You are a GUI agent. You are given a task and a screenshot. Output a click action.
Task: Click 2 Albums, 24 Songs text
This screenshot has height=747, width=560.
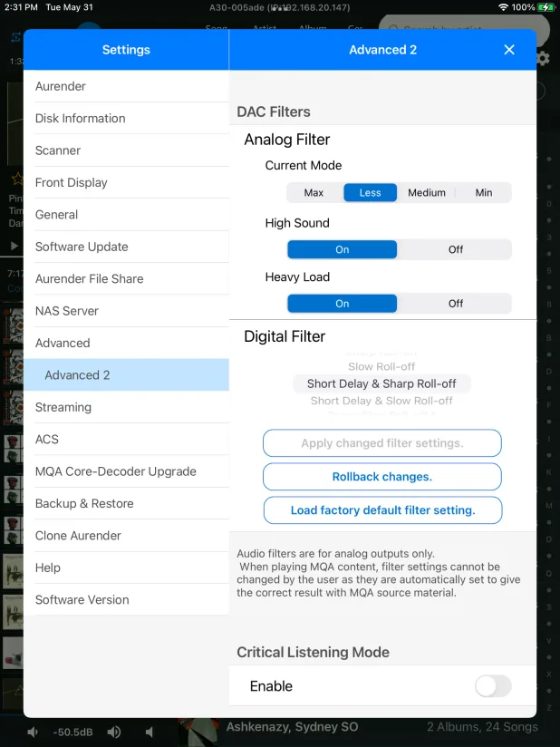[x=482, y=727]
